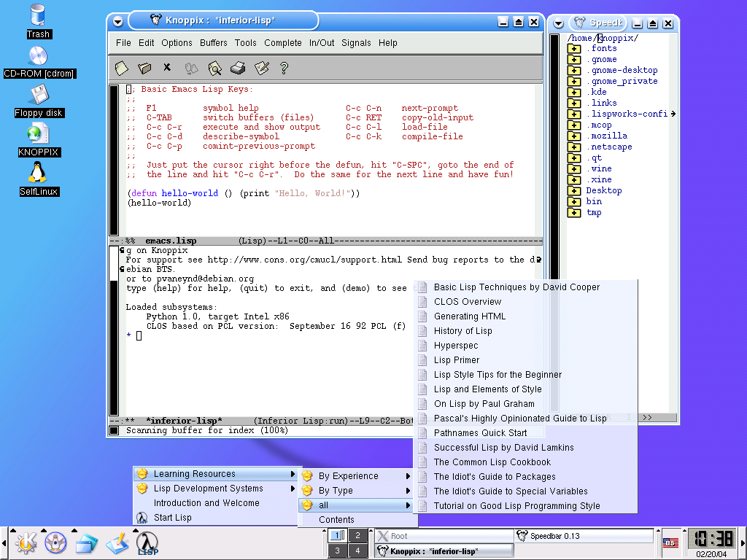The height and width of the screenshot is (560, 747).
Task: Click the open folder icon in Emacs toolbar
Action: click(144, 68)
